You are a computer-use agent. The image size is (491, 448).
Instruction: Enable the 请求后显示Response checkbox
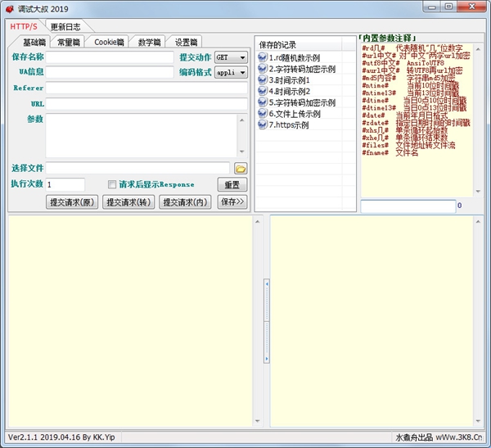coord(113,185)
